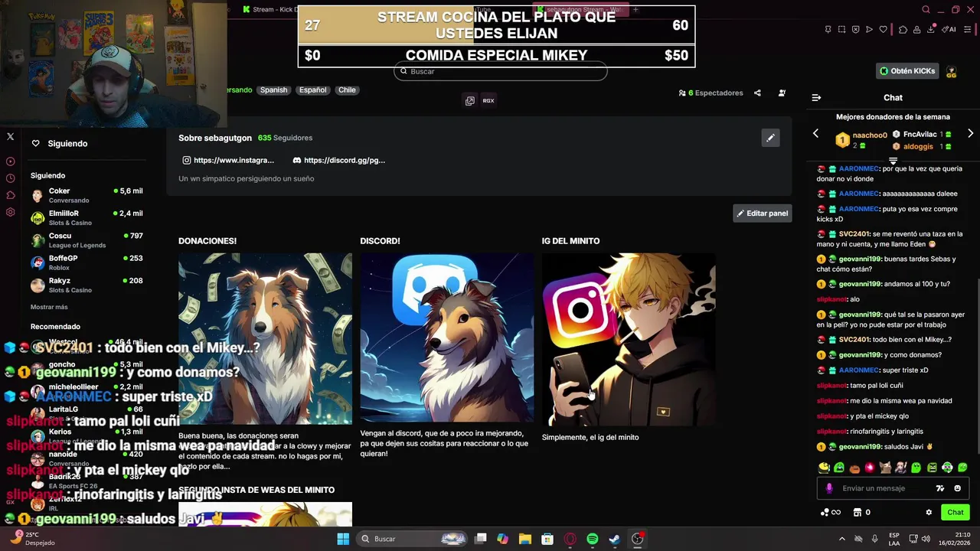Open ElmiilloR channel in following list

(87, 218)
